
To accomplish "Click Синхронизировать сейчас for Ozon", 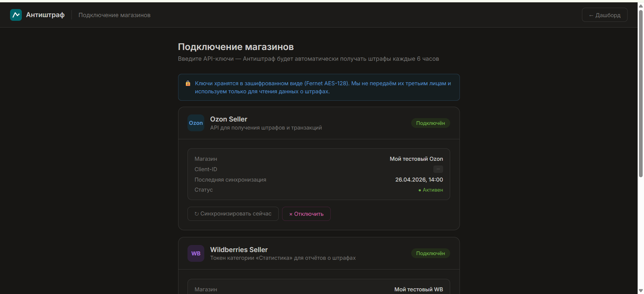I will point(233,214).
